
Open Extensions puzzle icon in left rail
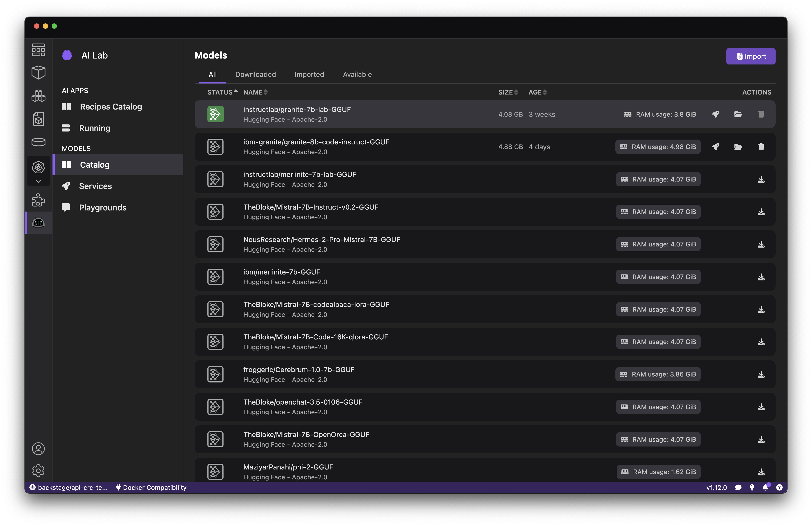[38, 200]
